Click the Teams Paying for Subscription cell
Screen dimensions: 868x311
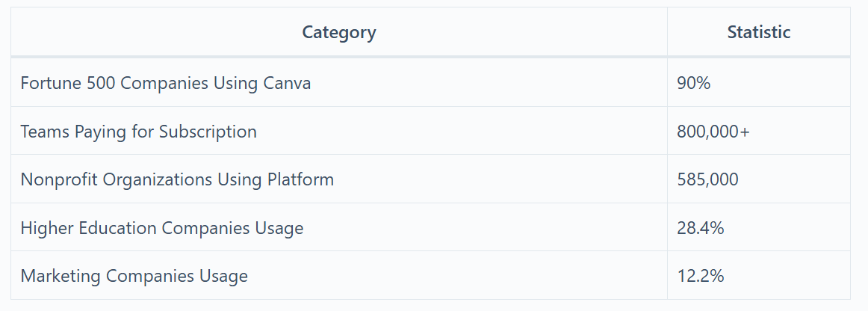339,131
